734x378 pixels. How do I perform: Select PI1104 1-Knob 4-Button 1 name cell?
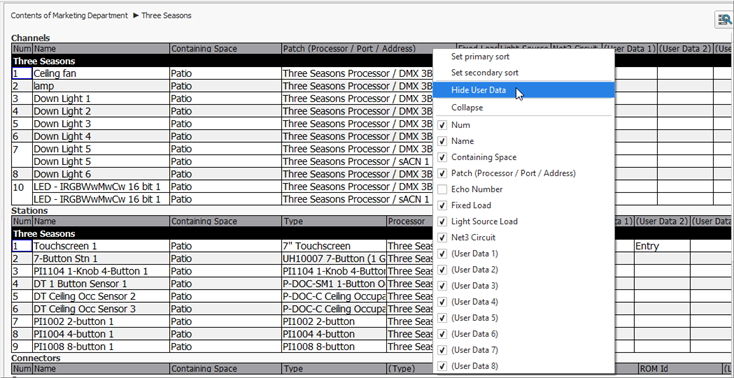pos(101,271)
